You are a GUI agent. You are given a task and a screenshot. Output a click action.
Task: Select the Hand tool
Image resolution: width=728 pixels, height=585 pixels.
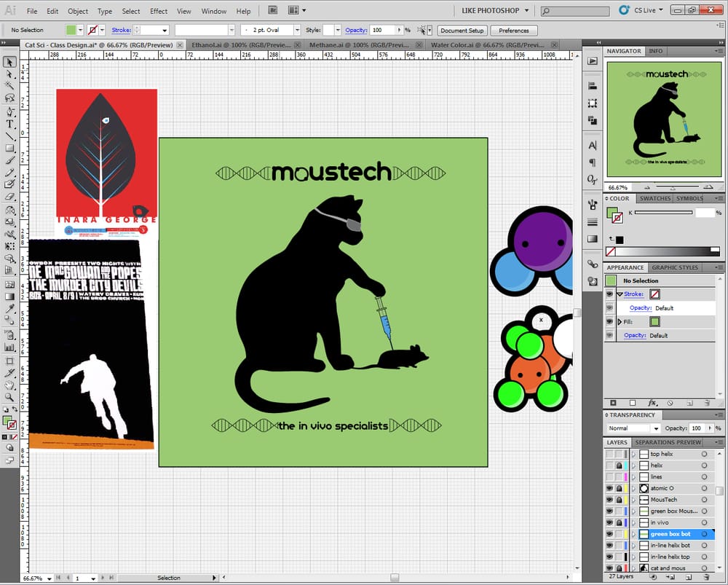click(x=9, y=385)
